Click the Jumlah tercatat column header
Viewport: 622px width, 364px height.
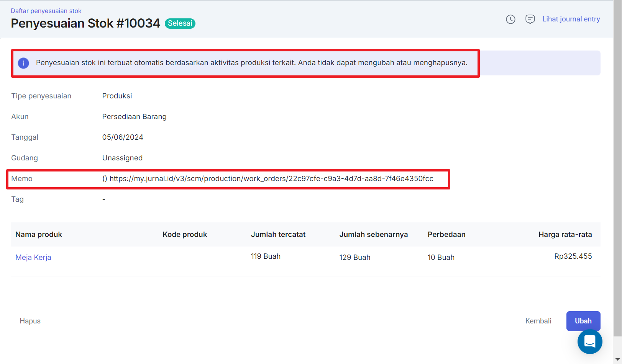278,234
